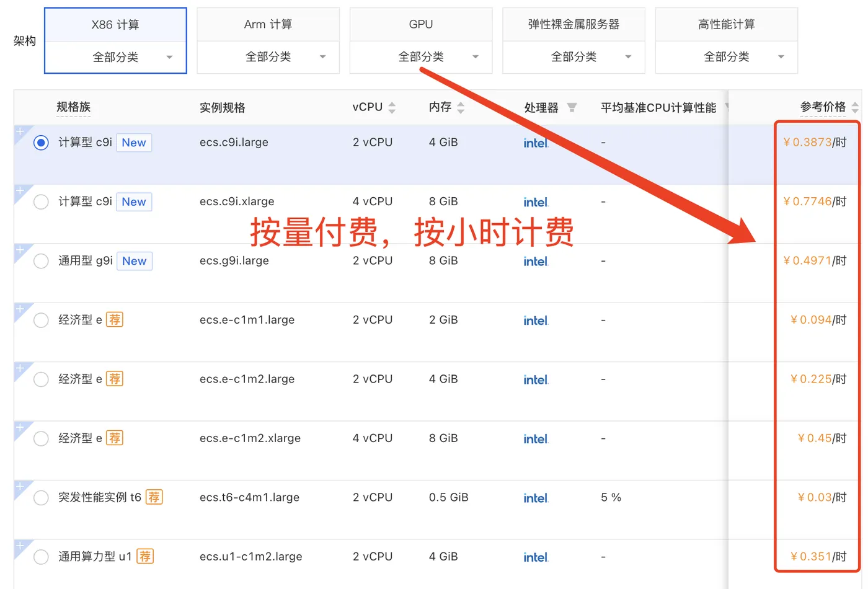
Task: Choose the 通用算力型 u1 radio button
Action: [41, 557]
